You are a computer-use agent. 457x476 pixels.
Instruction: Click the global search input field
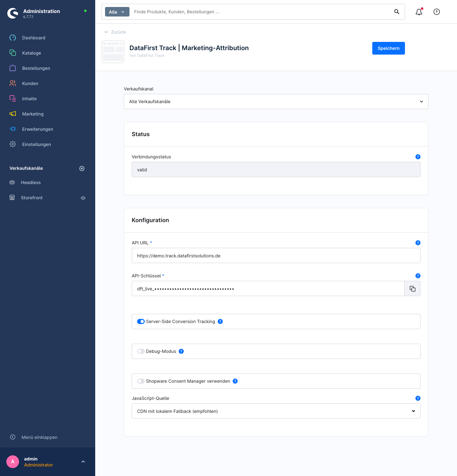260,12
